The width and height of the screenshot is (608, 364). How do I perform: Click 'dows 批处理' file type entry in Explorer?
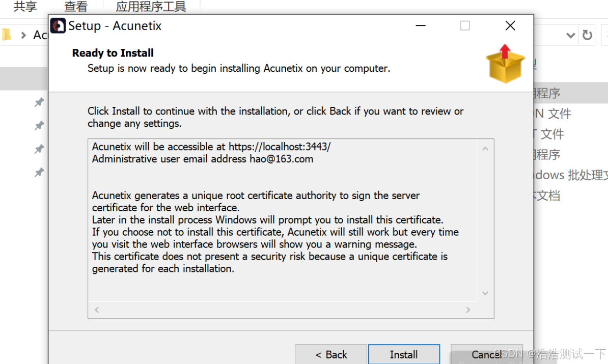(x=571, y=175)
